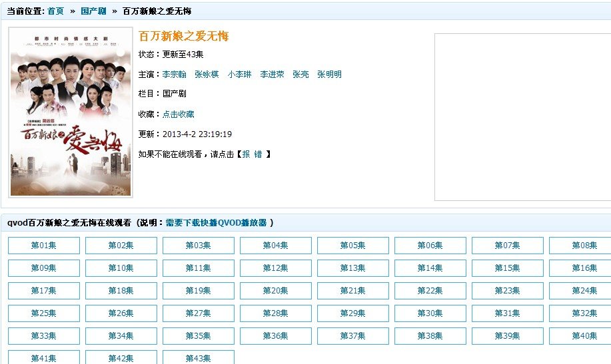Click 点击收藏 to bookmark the show

coord(178,114)
